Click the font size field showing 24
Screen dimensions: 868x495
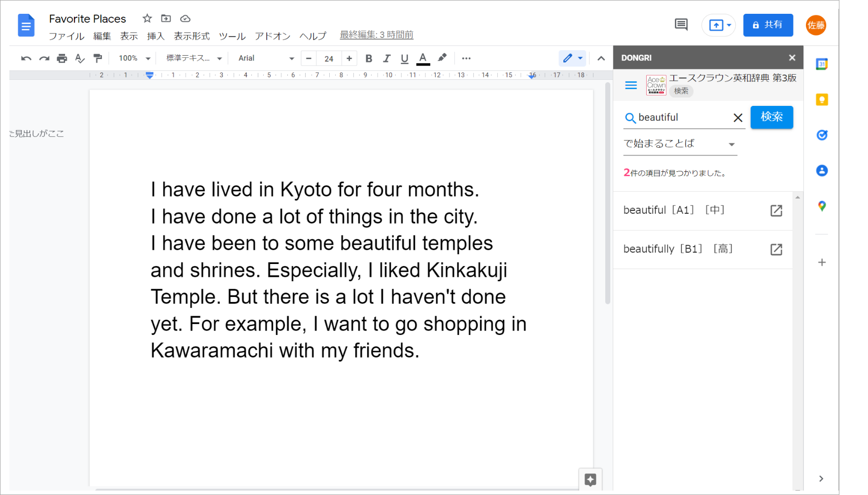click(x=329, y=59)
